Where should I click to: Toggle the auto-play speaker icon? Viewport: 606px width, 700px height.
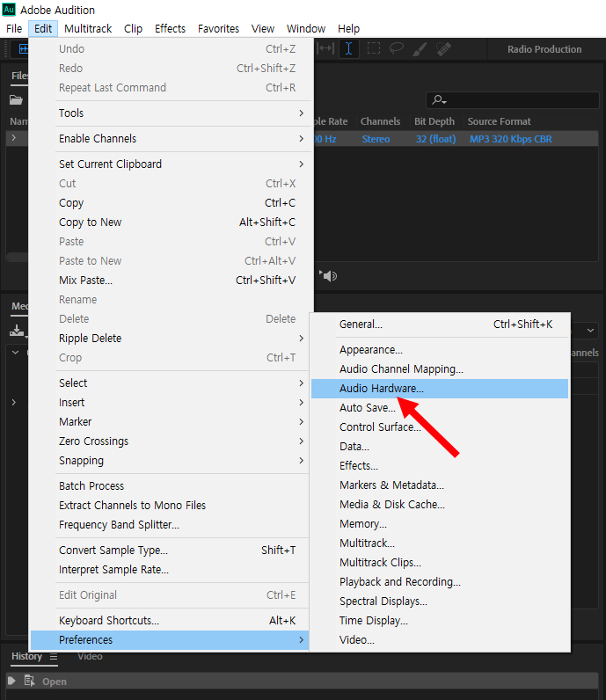(328, 276)
